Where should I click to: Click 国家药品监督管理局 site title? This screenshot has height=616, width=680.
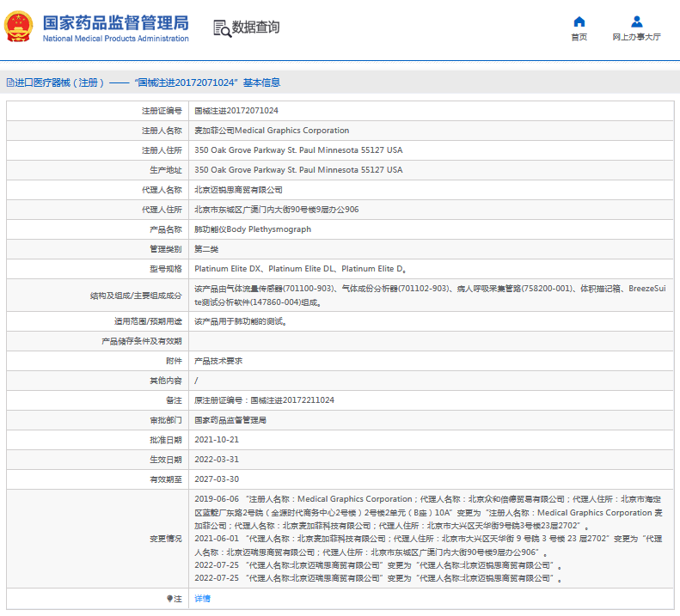[116, 23]
